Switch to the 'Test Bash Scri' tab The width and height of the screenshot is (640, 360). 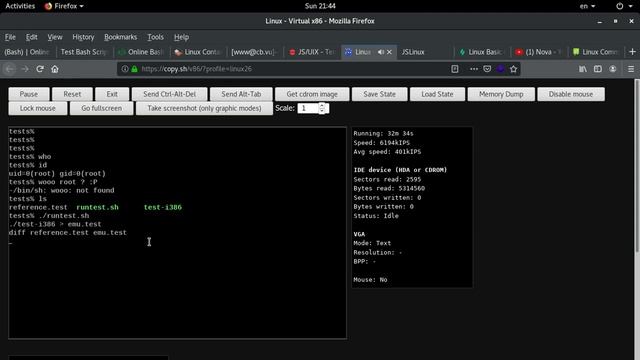point(83,52)
